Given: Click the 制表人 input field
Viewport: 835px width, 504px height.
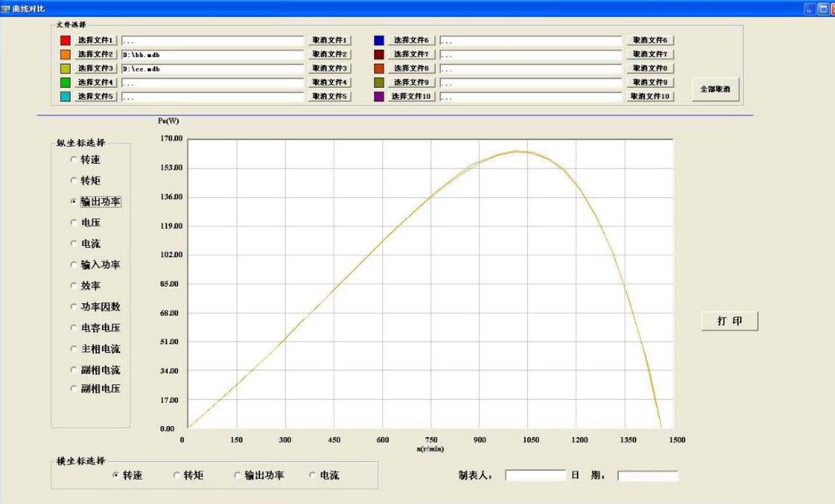Looking at the screenshot, I should [534, 474].
